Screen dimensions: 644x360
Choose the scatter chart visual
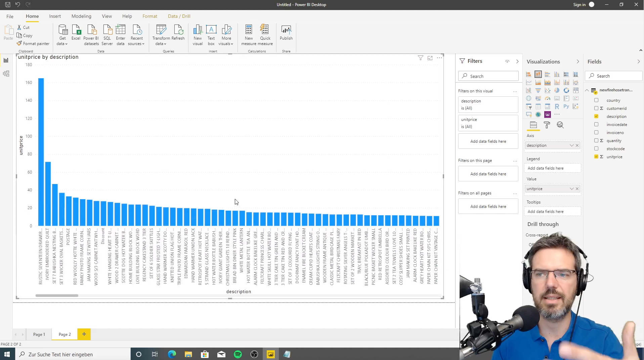pyautogui.click(x=548, y=90)
